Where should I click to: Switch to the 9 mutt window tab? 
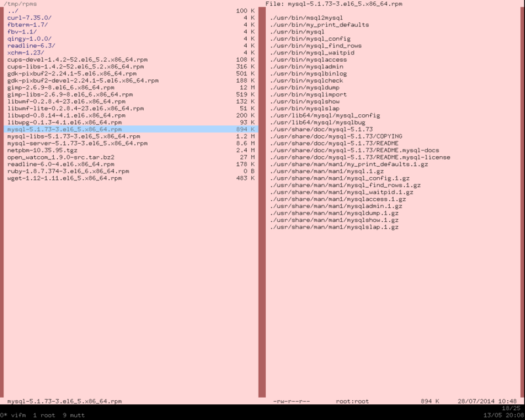click(x=73, y=415)
